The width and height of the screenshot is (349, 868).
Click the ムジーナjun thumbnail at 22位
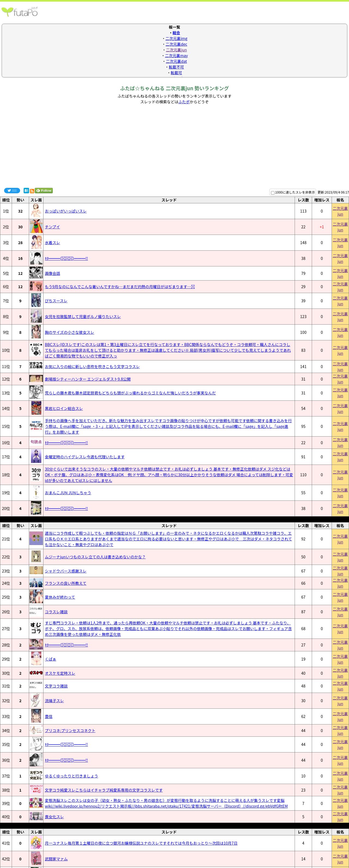[36, 557]
